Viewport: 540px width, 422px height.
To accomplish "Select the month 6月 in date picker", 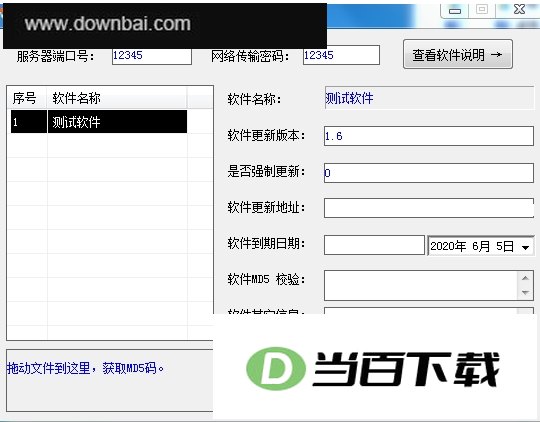I will point(481,246).
